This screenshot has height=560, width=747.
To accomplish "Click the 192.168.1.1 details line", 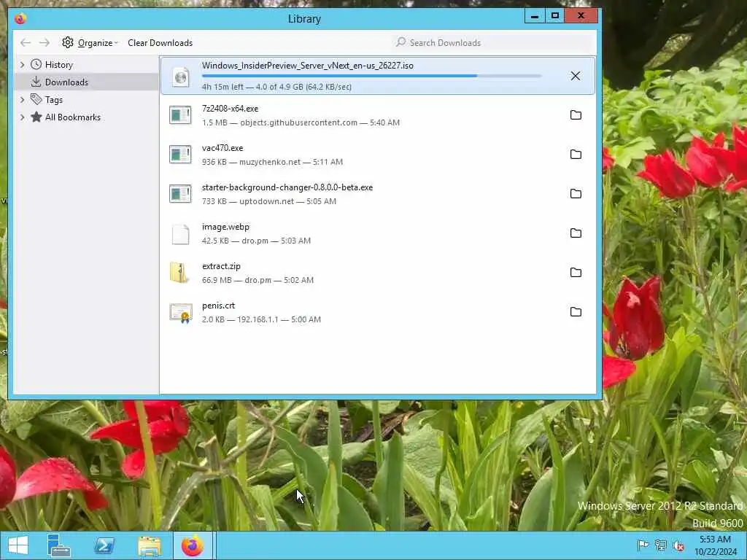I will (261, 319).
